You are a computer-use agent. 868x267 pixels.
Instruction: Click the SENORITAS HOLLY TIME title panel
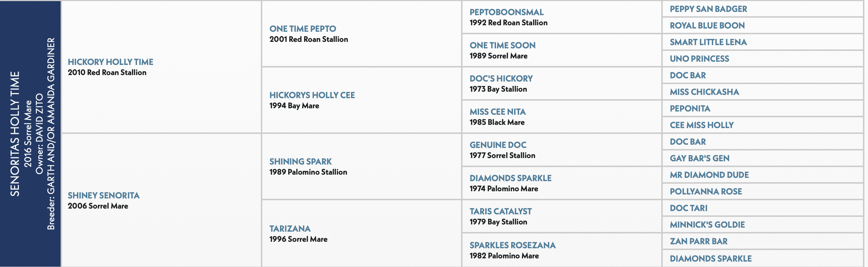[30, 133]
